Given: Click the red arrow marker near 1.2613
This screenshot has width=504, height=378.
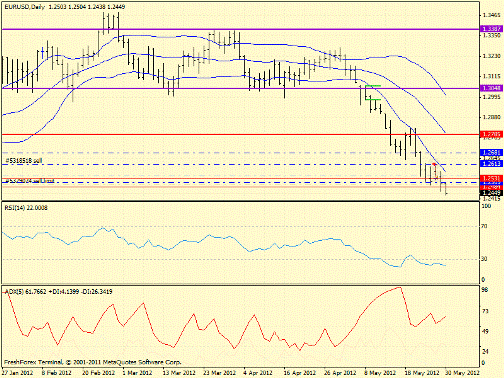Looking at the screenshot, I should tap(434, 164).
